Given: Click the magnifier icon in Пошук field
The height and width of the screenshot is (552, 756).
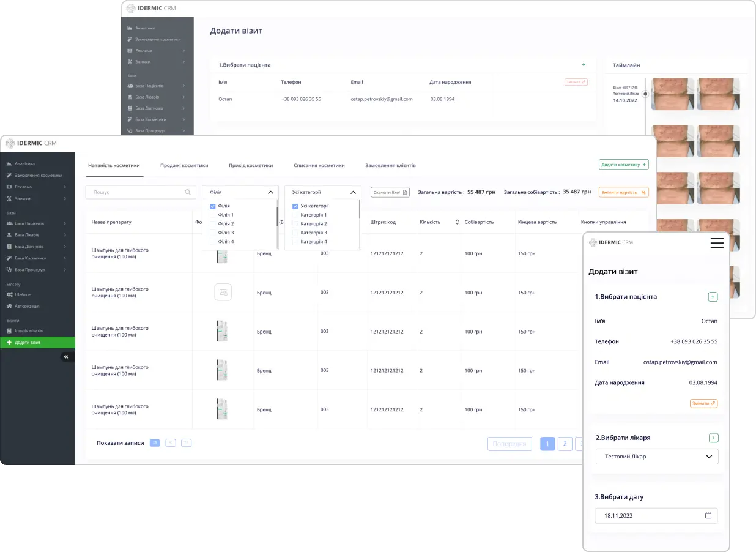Looking at the screenshot, I should point(188,192).
